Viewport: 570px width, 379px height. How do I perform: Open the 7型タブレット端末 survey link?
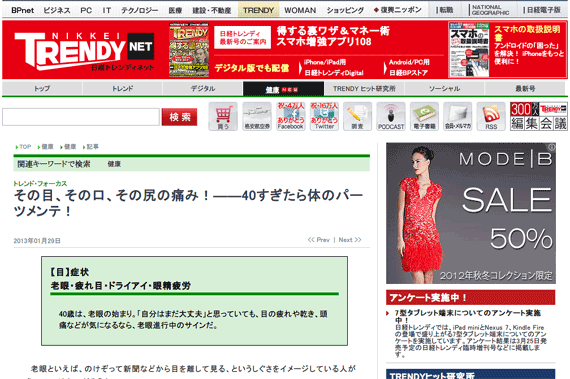pos(468,316)
